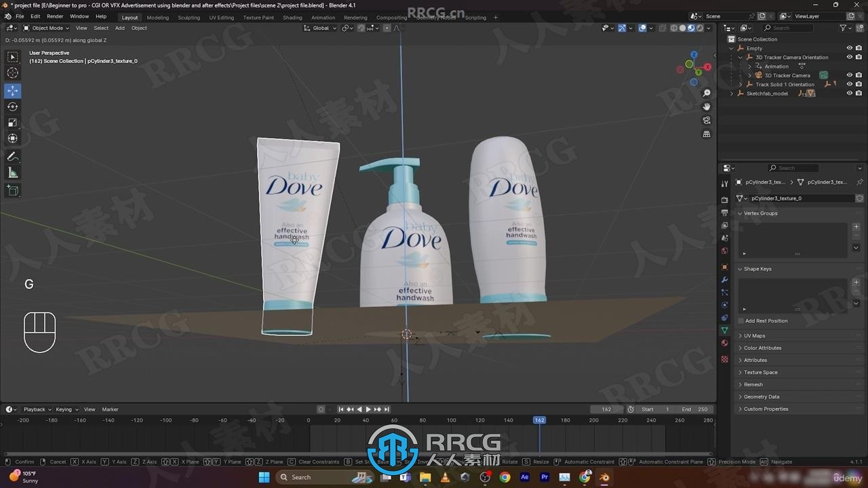Open the Modifiers wrench properties tab
The width and height of the screenshot is (868, 488).
point(724,280)
